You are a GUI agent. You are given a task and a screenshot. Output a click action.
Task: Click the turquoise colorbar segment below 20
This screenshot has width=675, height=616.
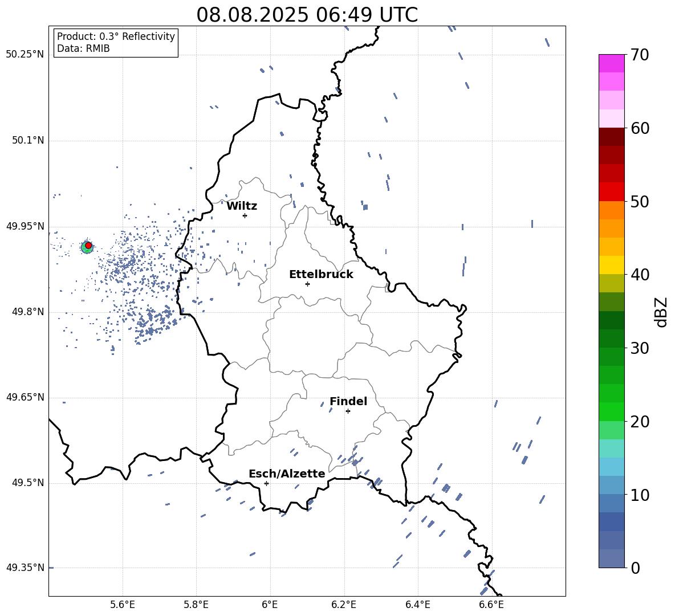coord(611,448)
